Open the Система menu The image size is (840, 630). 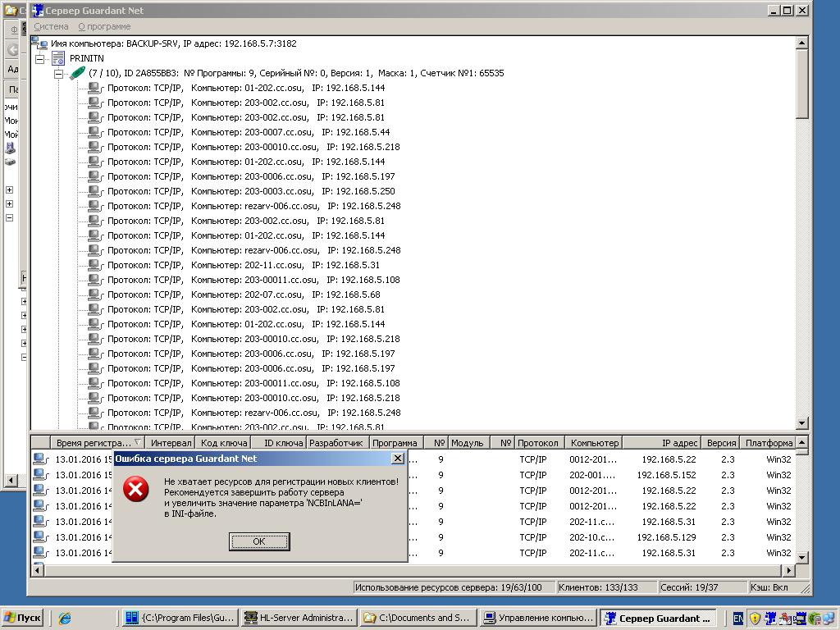click(51, 26)
